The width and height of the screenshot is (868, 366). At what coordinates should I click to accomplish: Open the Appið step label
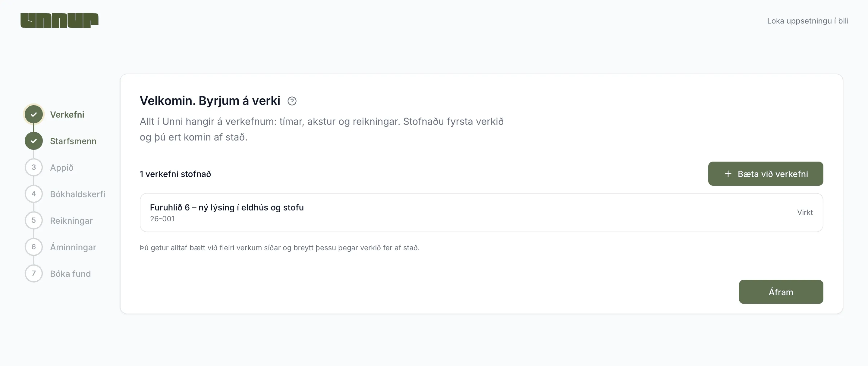(62, 168)
